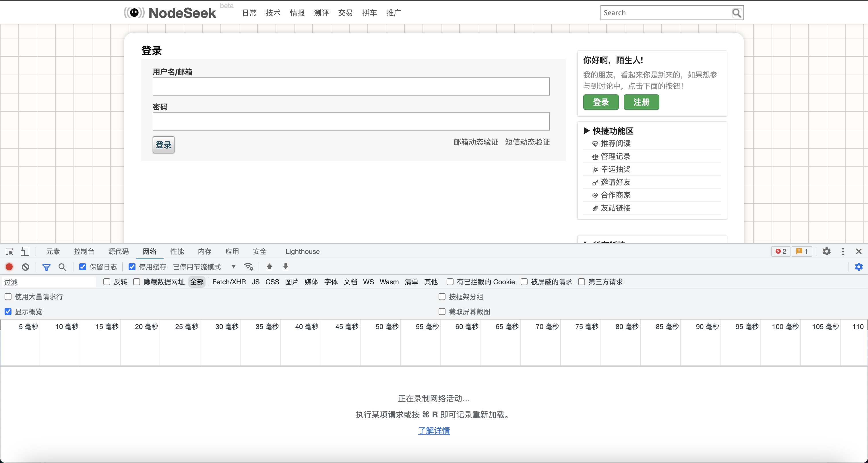Switch to the 控制台 DevTools tab

pos(84,252)
